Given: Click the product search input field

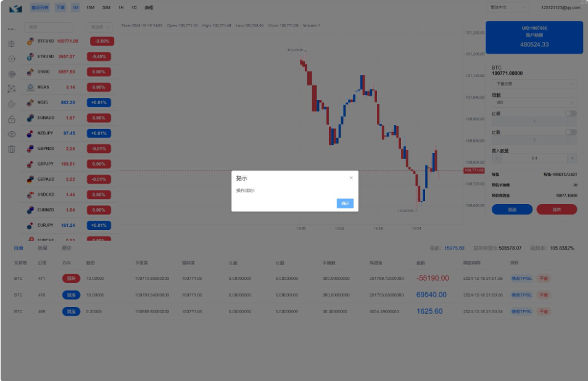Looking at the screenshot, I should (48, 27).
